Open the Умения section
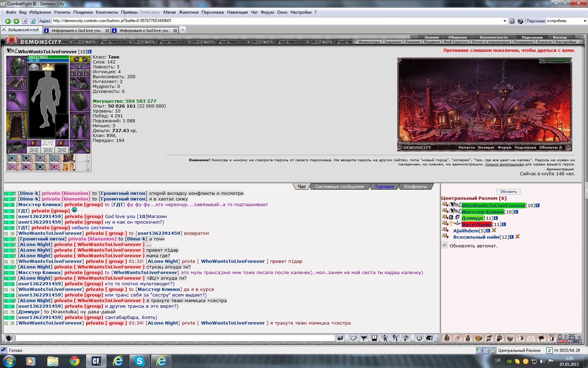Viewport: 588px width, 368px height. (x=412, y=42)
